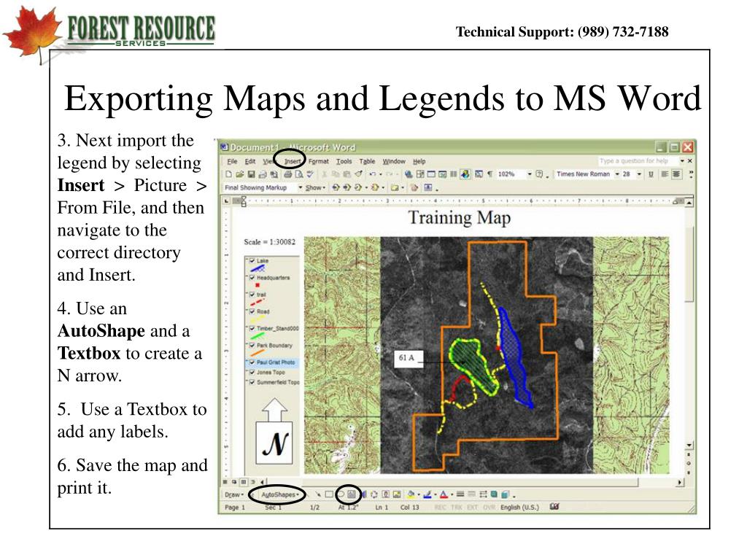This screenshot has height=560, width=747.
Task: Click the Insert Clip Art icon
Action: tap(385, 494)
